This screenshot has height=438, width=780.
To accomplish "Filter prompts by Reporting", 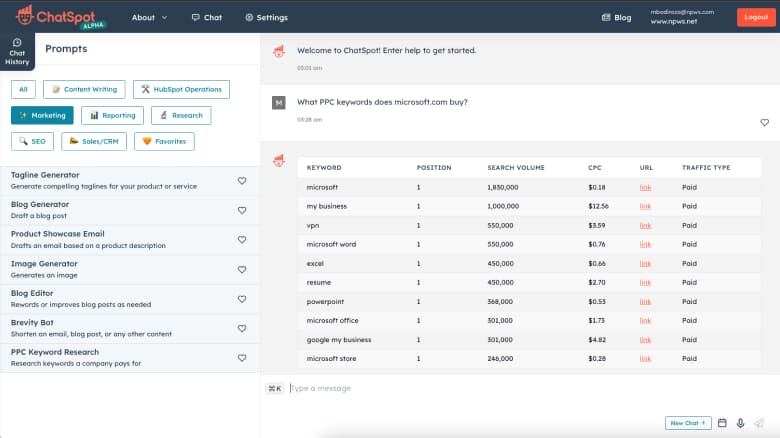I will pyautogui.click(x=112, y=115).
